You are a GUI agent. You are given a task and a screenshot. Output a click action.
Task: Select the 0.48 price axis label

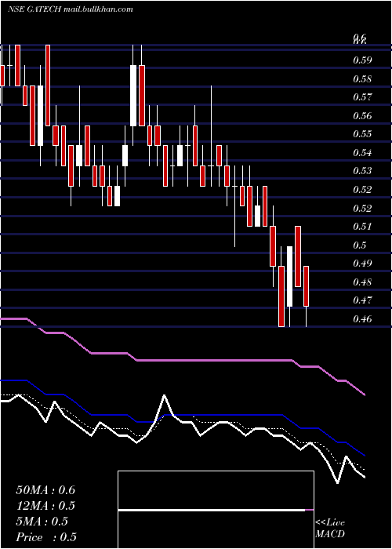pos(362,282)
